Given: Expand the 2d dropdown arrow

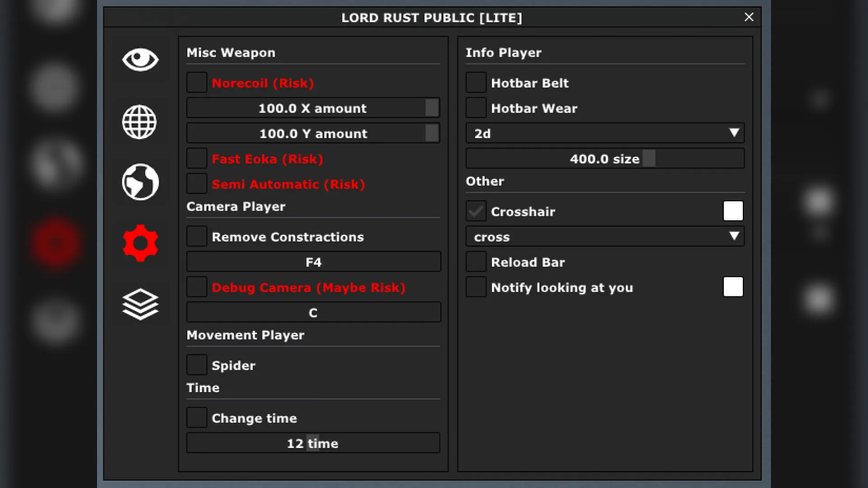Looking at the screenshot, I should [734, 133].
